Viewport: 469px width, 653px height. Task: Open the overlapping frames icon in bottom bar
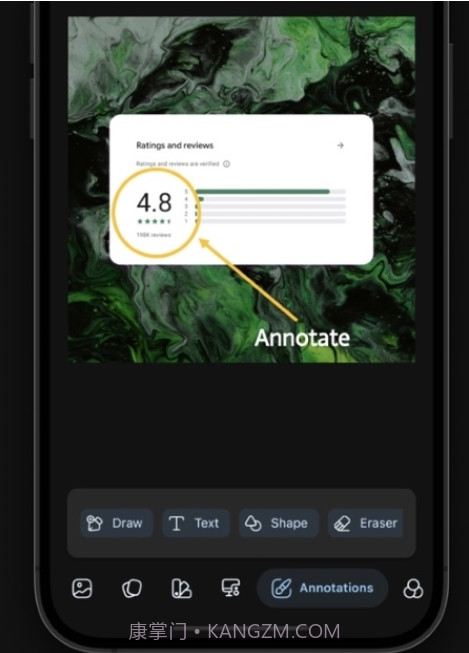pyautogui.click(x=132, y=588)
